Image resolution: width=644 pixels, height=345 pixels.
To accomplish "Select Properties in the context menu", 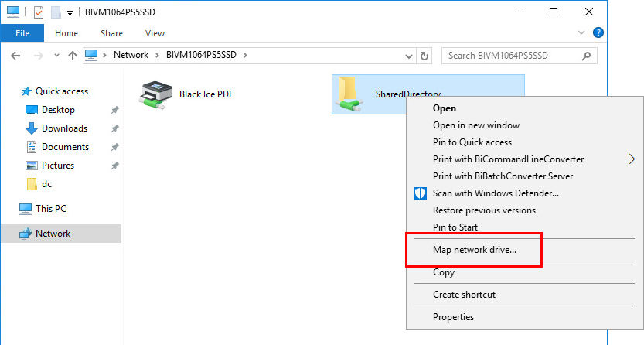I will (x=453, y=317).
